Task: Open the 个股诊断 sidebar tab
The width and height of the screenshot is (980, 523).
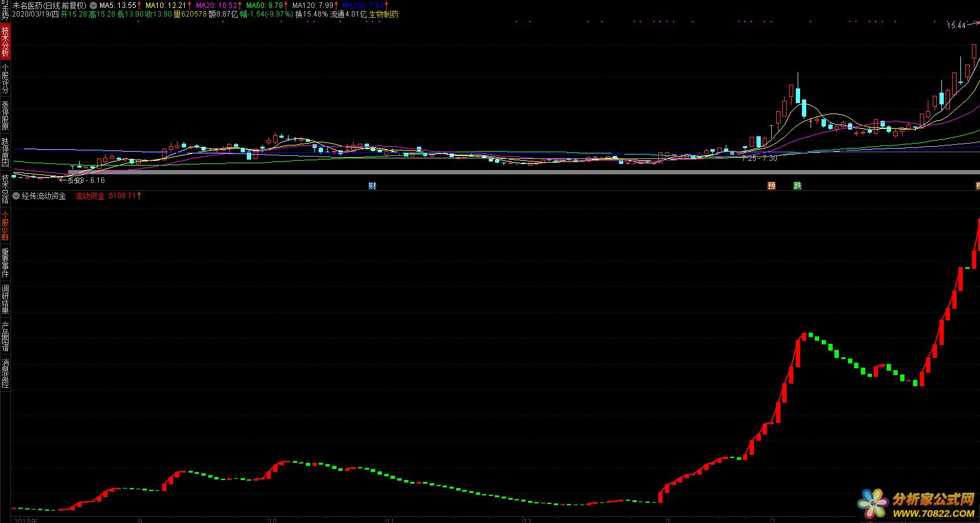Action: [5, 226]
